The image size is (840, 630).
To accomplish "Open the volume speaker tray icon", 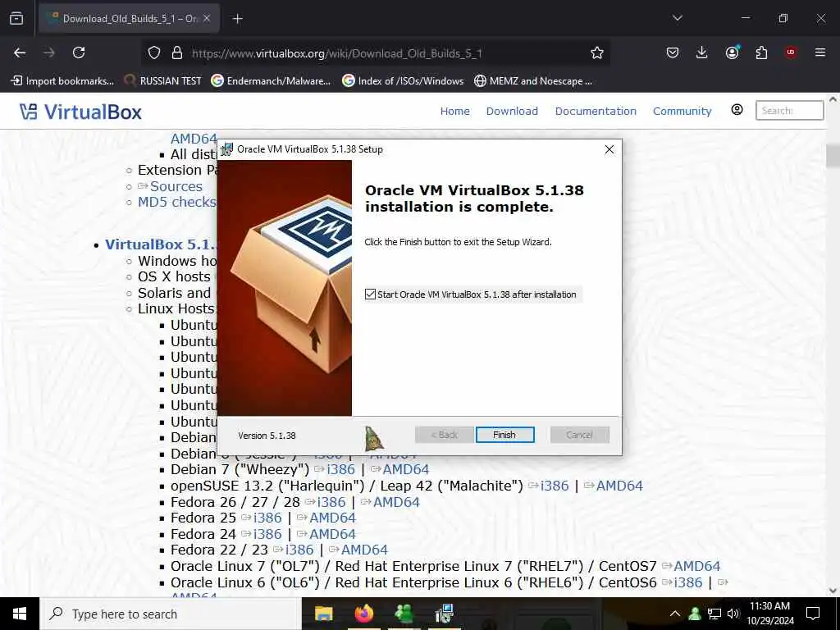I will (x=733, y=614).
